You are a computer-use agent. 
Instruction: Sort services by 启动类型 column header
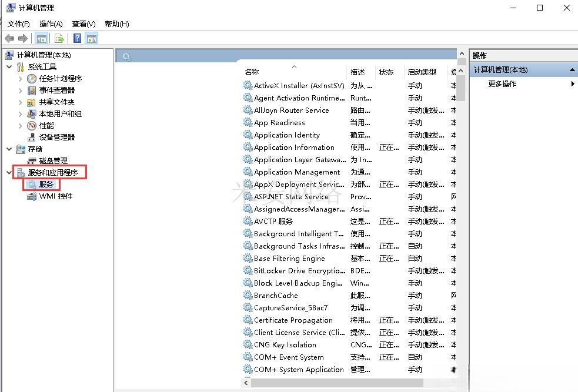[425, 72]
